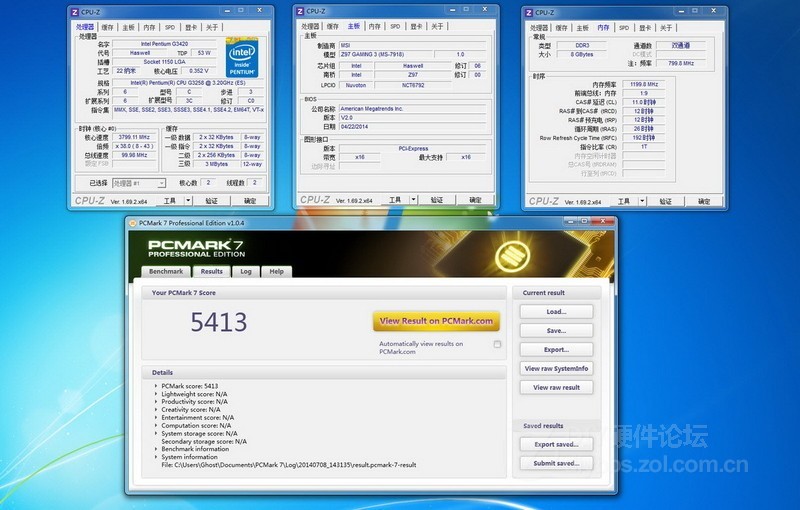Viewport: 800px width, 510px height.
Task: Open the 工具 arrow in the memory window
Action: click(x=642, y=201)
